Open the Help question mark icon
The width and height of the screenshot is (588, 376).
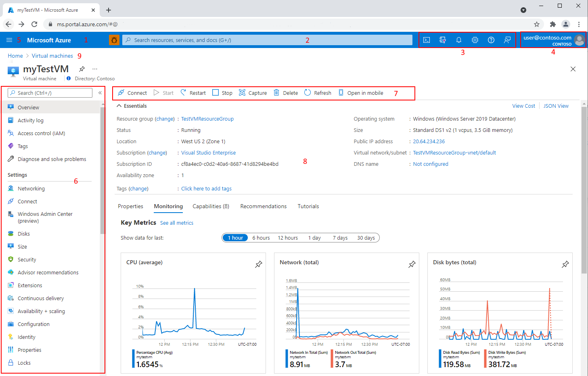[x=491, y=40]
